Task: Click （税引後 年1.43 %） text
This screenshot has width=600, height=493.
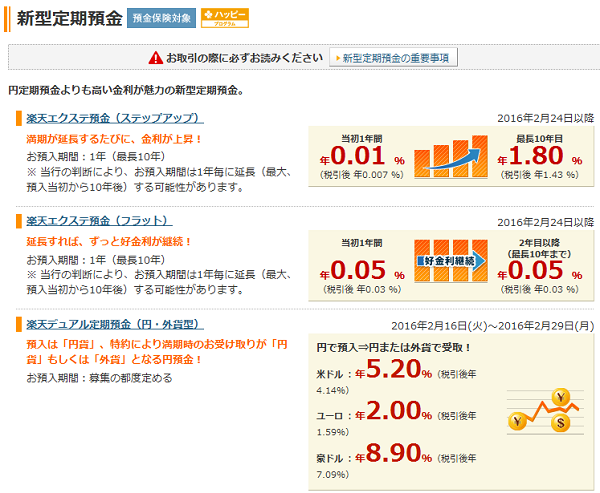Action: tap(540, 175)
